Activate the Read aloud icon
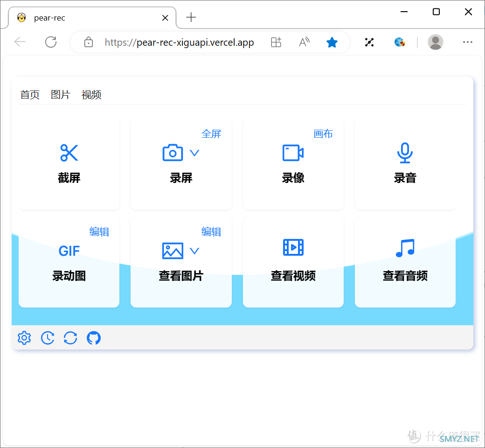This screenshot has height=448, width=485. coord(305,42)
